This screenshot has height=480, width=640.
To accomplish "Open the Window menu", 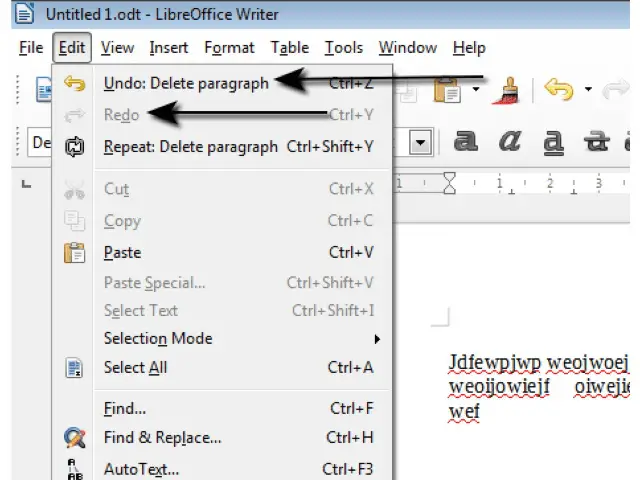I will pos(408,48).
